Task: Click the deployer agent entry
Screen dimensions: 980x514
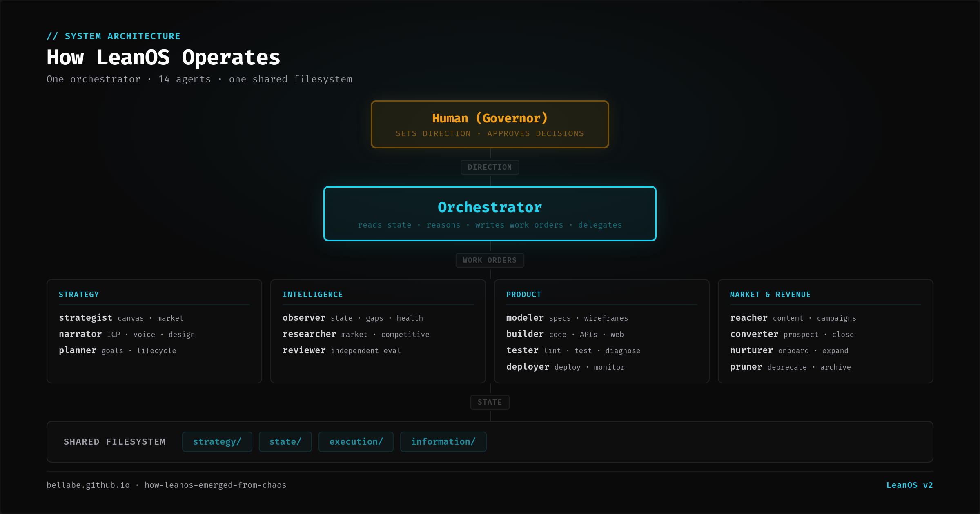Action: click(x=528, y=366)
